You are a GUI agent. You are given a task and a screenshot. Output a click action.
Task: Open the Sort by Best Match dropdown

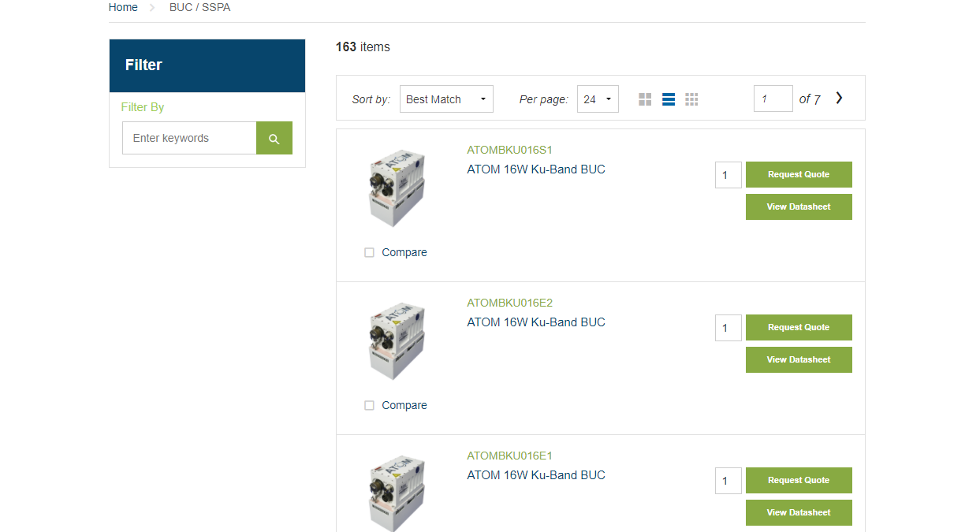tap(446, 99)
